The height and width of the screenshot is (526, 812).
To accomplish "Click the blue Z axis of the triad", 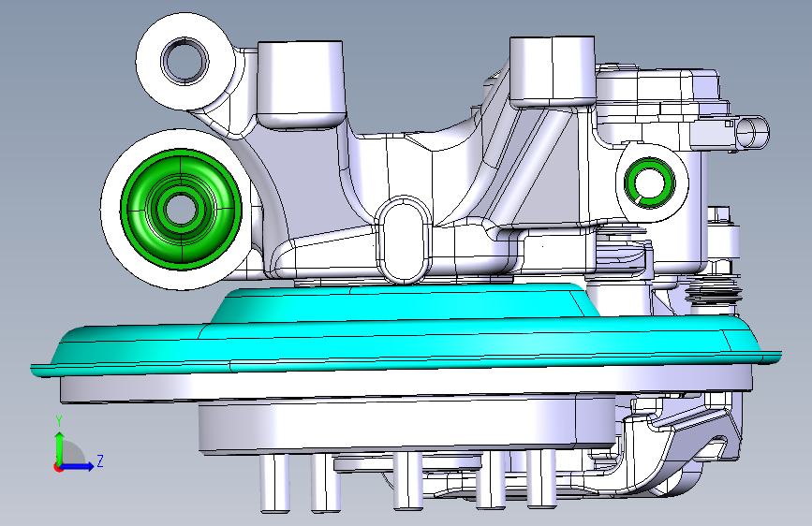I will point(79,466).
